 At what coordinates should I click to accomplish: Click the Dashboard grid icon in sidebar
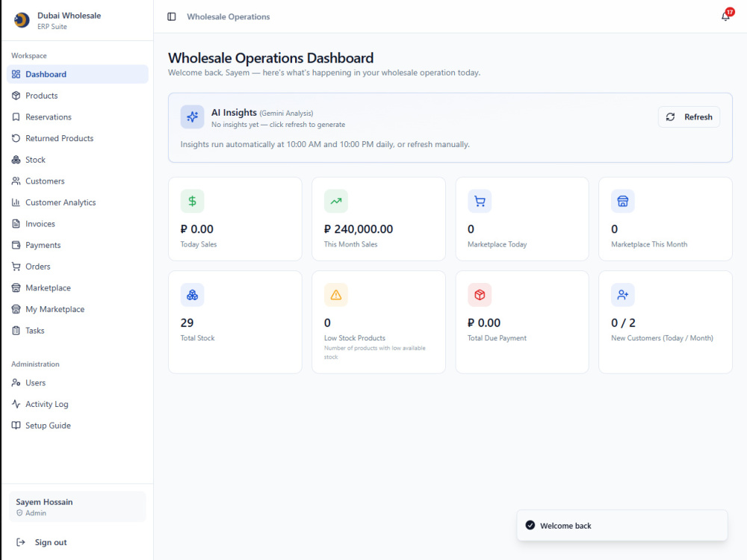pos(16,74)
